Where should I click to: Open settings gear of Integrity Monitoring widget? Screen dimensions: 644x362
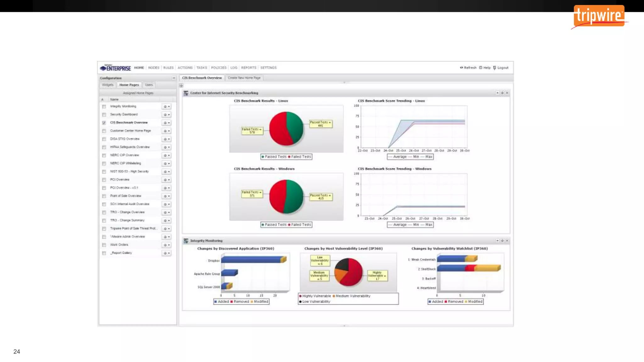tap(502, 241)
